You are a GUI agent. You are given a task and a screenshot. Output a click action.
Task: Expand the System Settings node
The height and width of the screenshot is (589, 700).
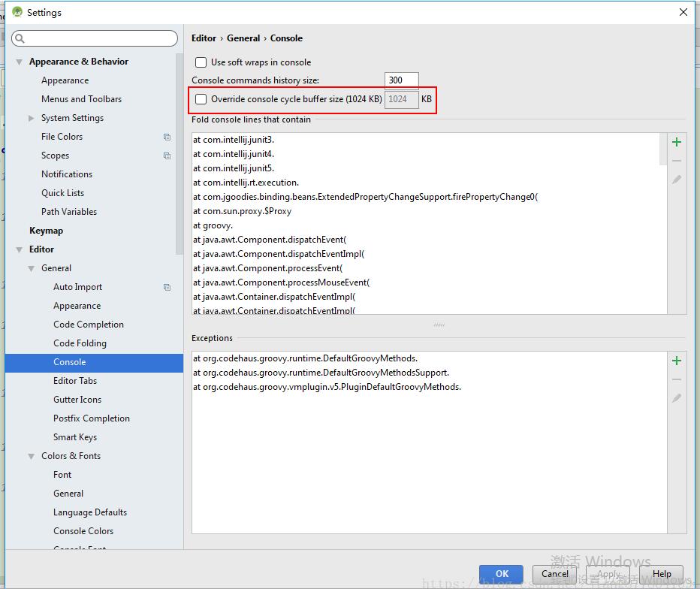[31, 118]
